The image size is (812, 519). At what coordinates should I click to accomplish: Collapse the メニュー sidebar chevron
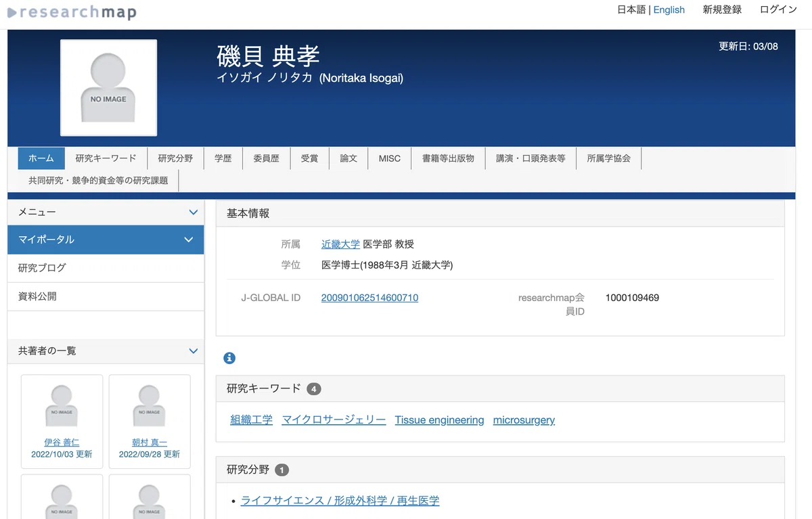pos(194,212)
